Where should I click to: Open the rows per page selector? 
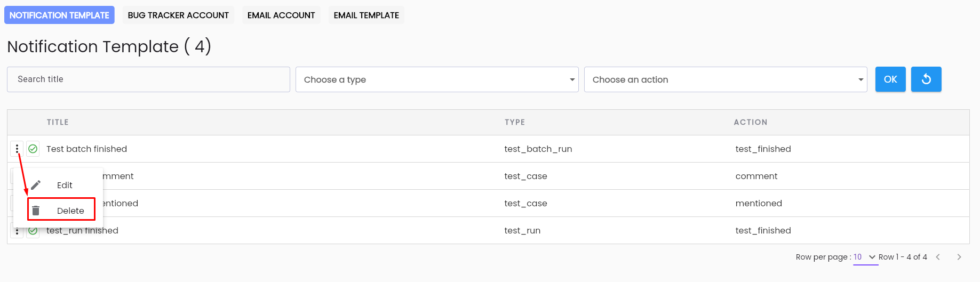(865, 257)
